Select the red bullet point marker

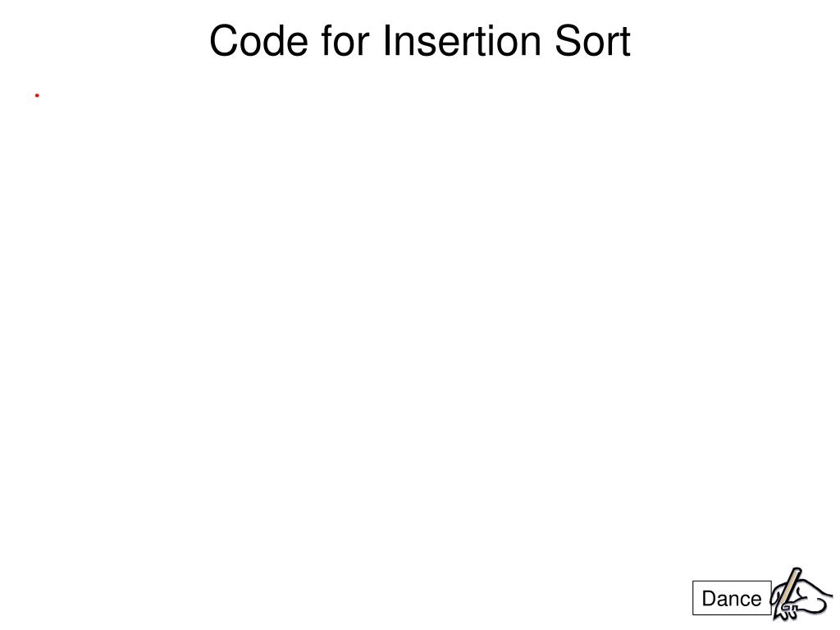tap(38, 96)
